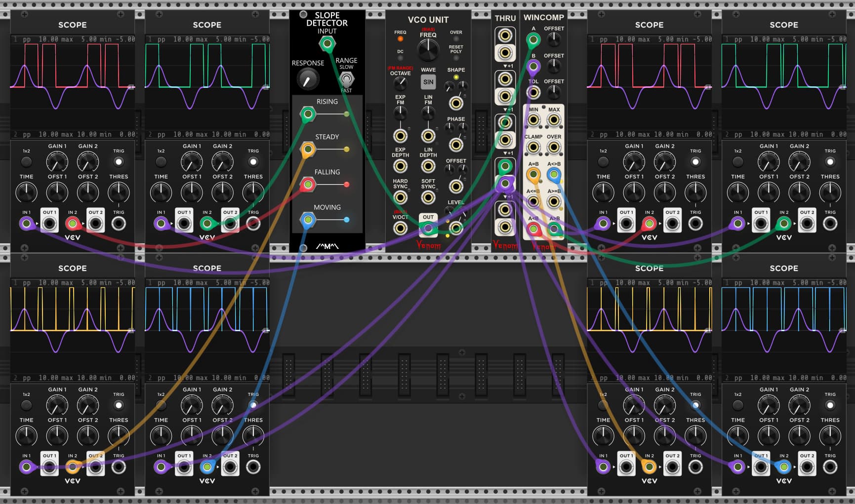
Task: Click the OCTAVE knob on VCO Unit
Action: 400,83
